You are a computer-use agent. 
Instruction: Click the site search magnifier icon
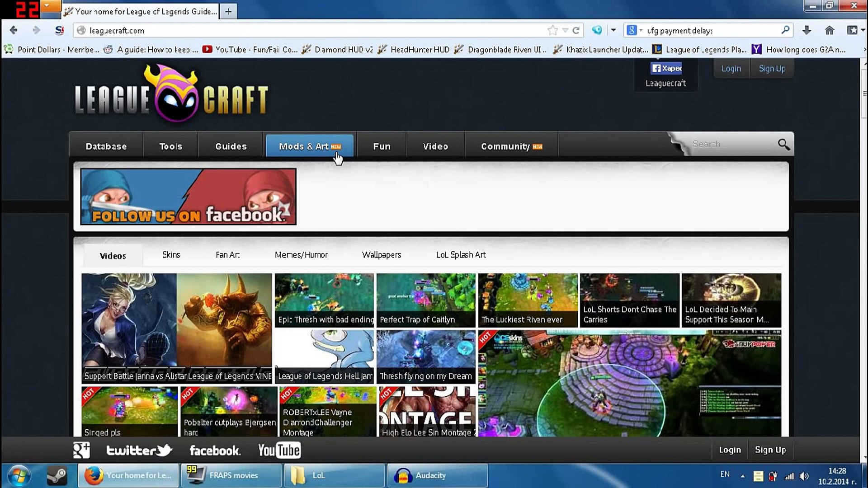pyautogui.click(x=783, y=144)
